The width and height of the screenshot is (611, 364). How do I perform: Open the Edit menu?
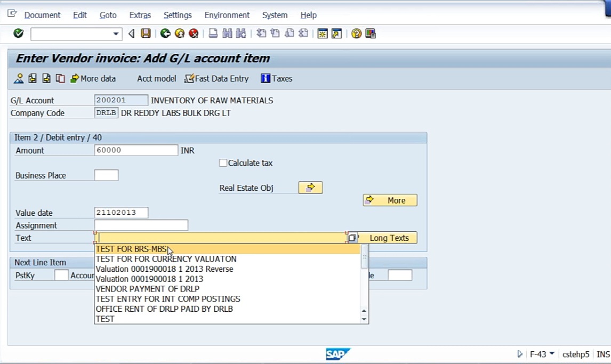click(x=80, y=15)
